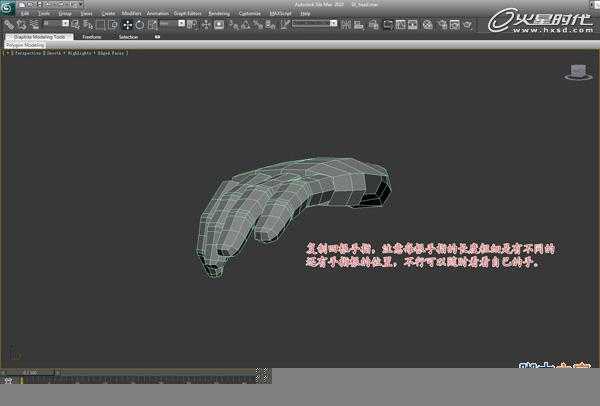Open the MAXScript menu

(x=280, y=13)
